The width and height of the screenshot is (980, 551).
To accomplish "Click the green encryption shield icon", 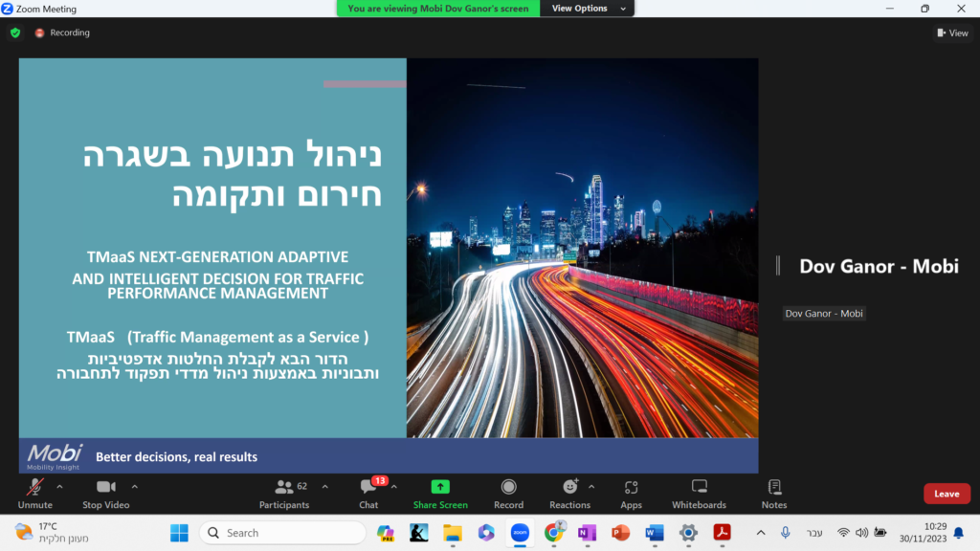I will point(15,33).
